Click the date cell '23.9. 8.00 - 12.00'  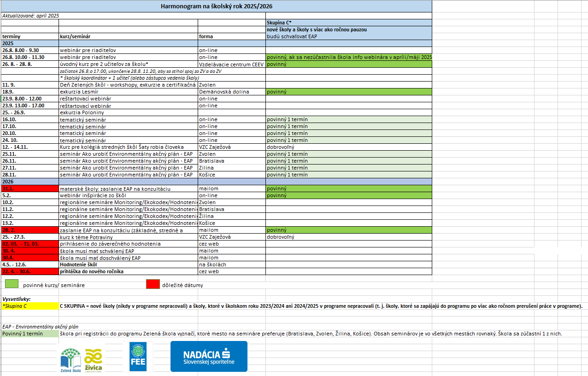[x=29, y=99]
